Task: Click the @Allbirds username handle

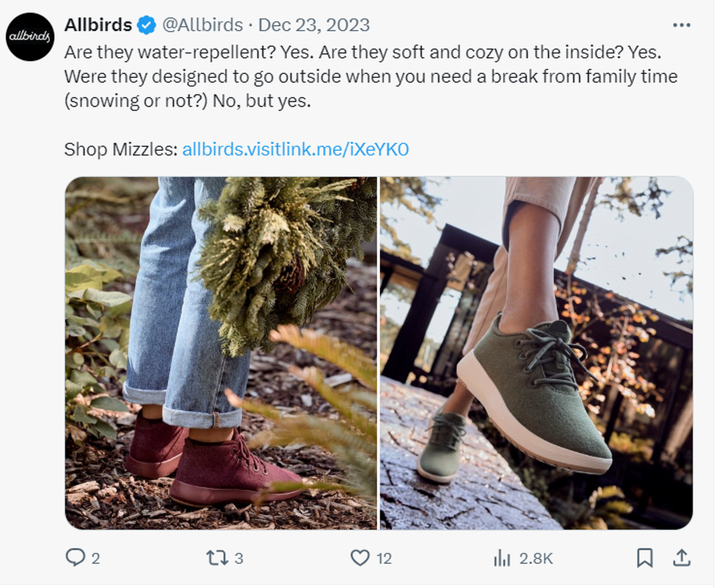Action: (202, 25)
